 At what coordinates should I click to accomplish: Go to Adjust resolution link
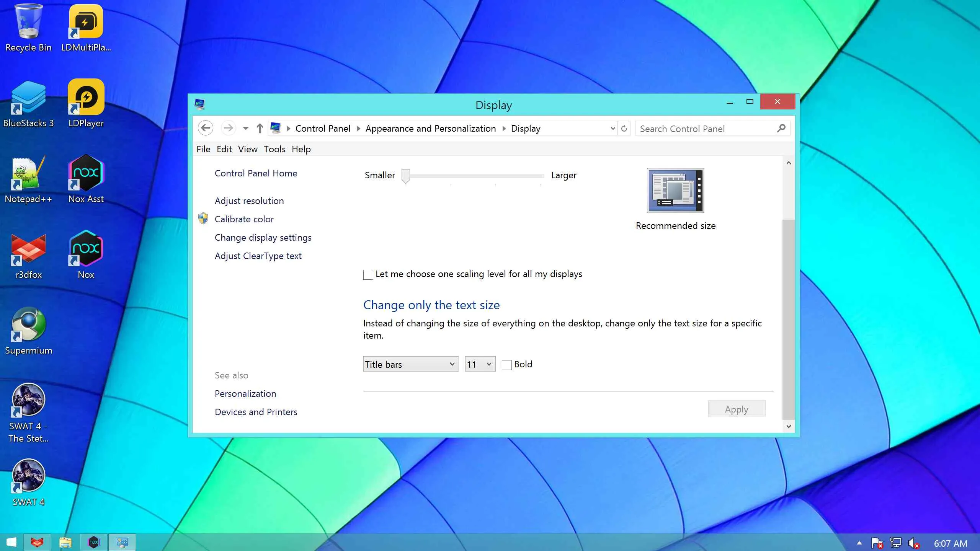click(249, 201)
